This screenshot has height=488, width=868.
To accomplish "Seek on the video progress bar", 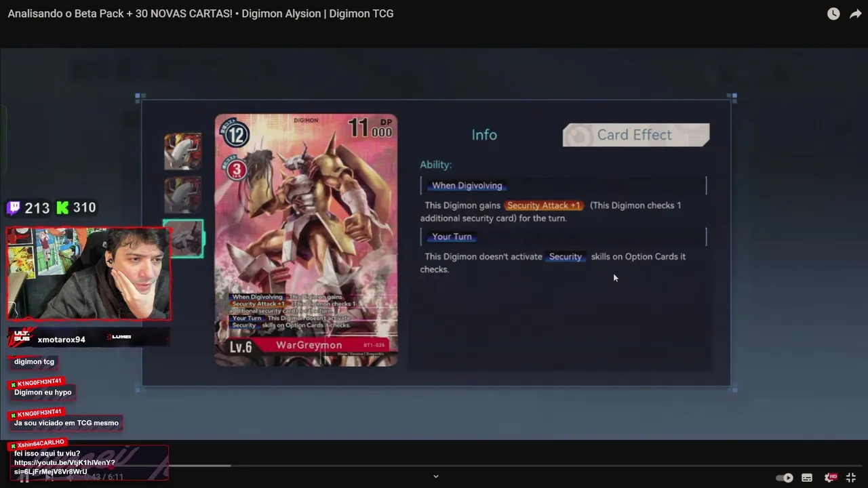I will click(434, 466).
